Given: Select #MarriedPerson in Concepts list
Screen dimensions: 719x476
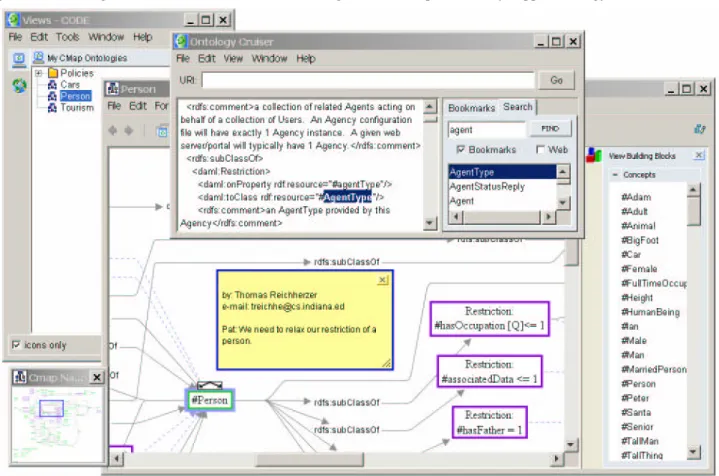Looking at the screenshot, I should pyautogui.click(x=654, y=369).
